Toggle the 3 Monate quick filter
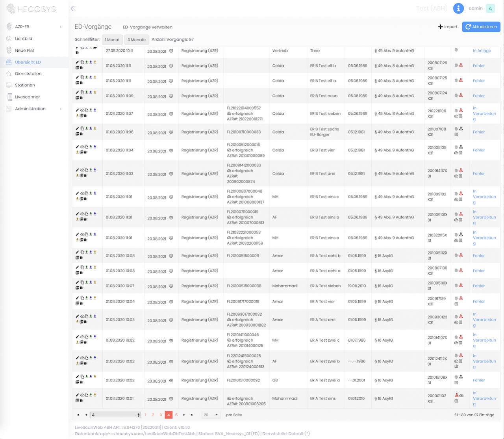 (137, 39)
